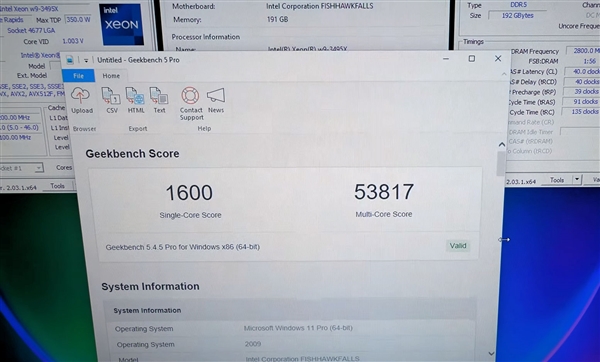Click the Geekbench 5.4.5 Pro version text
The width and height of the screenshot is (600, 362).
coord(183,247)
